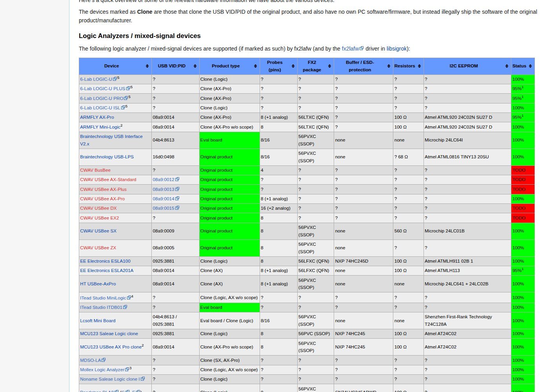549x392 pixels.
Task: Click external link icon next to ITead Studio ITDB01
Action: click(x=125, y=307)
